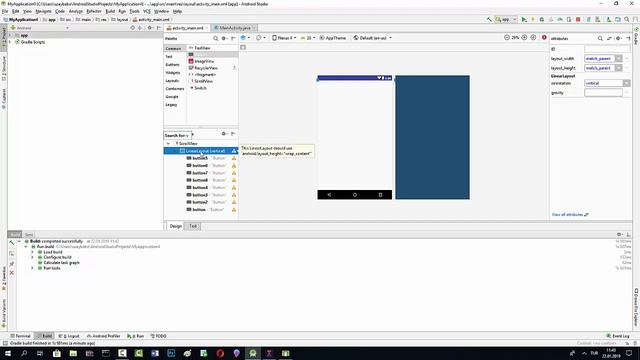This screenshot has height=360, width=640.
Task: Open Component Tree gear settings
Action: coord(224,134)
